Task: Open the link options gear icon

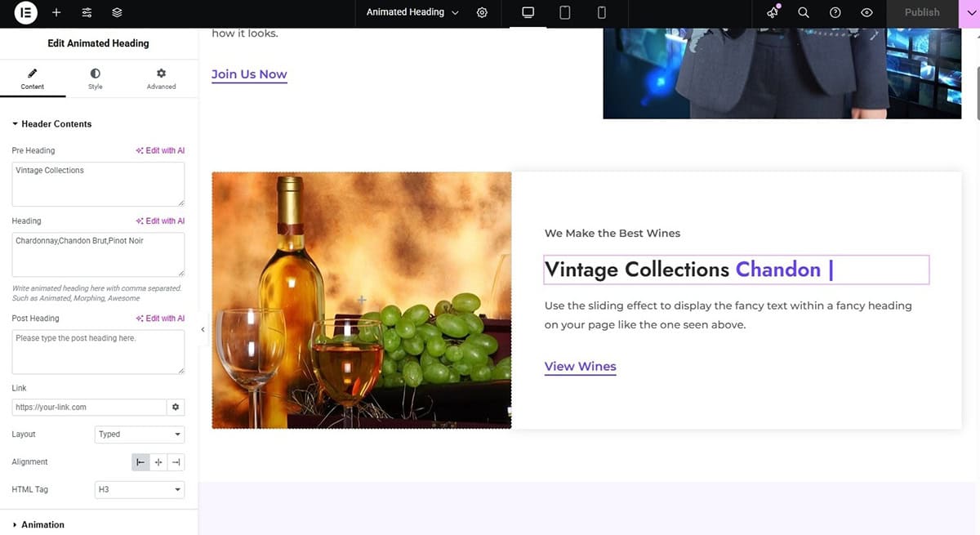Action: (176, 407)
